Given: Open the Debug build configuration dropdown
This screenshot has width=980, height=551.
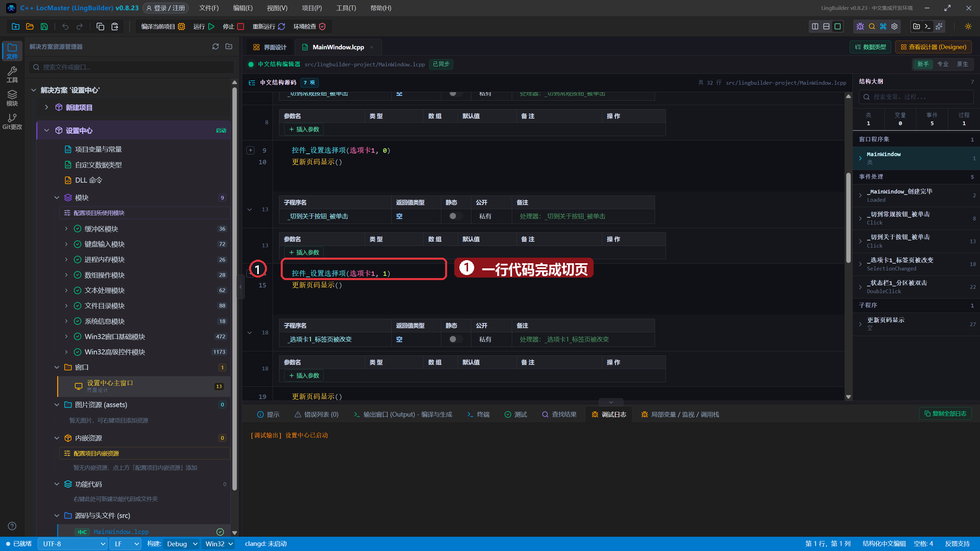Looking at the screenshot, I should [x=182, y=544].
